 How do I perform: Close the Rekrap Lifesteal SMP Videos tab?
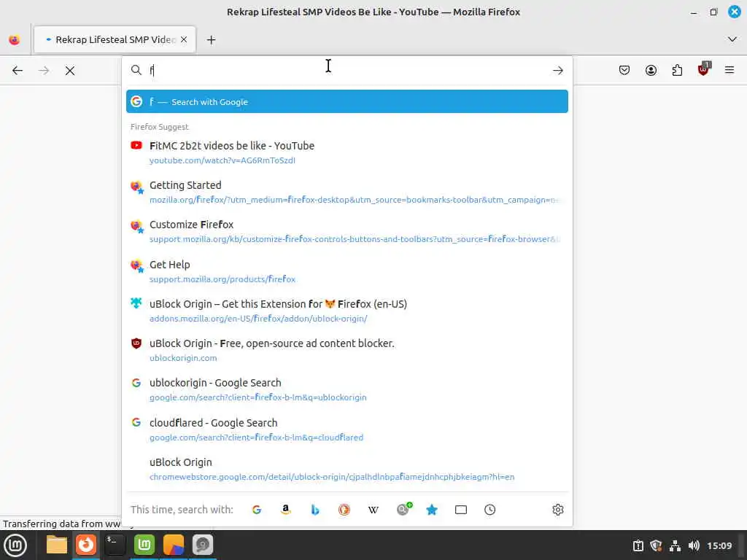click(x=184, y=39)
